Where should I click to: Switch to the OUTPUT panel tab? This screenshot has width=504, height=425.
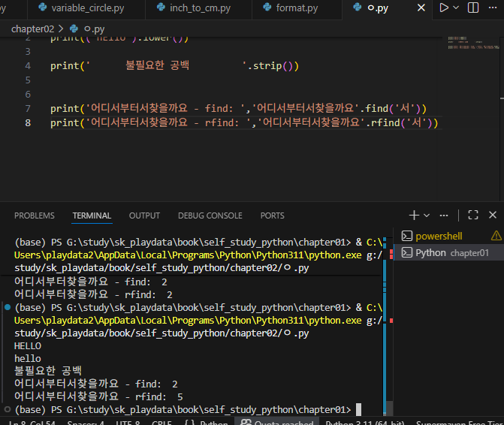point(144,216)
